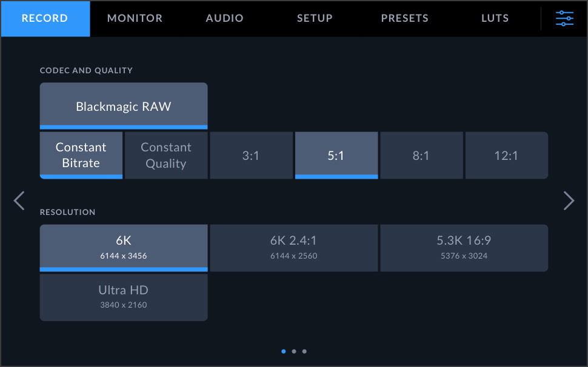Open the AUDIO settings tab
This screenshot has width=588, height=367.
pyautogui.click(x=224, y=18)
